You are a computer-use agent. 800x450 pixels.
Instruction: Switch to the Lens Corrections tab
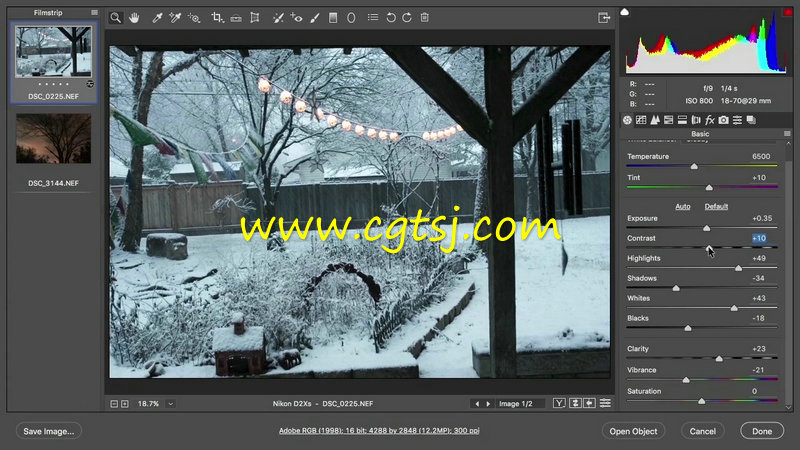696,120
